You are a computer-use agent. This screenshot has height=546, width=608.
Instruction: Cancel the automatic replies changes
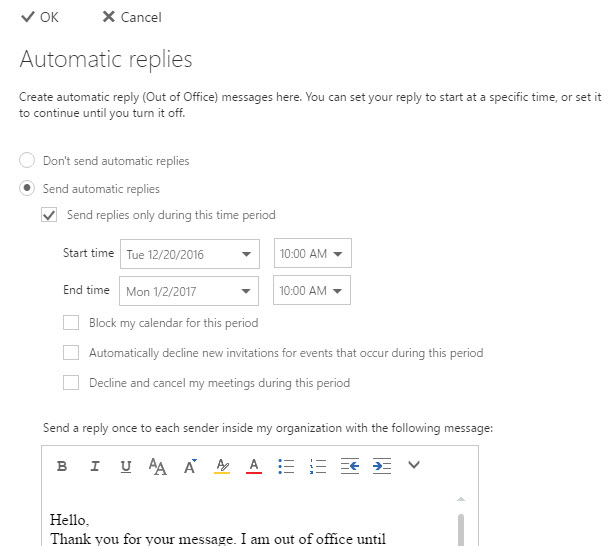click(132, 17)
